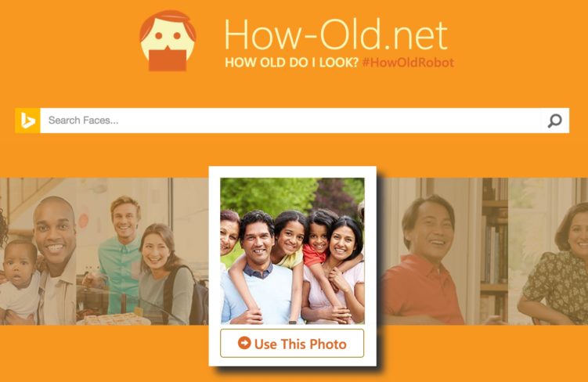Click the HOW OLD DO I LOOK? tagline
The image size is (588, 382).
(292, 62)
